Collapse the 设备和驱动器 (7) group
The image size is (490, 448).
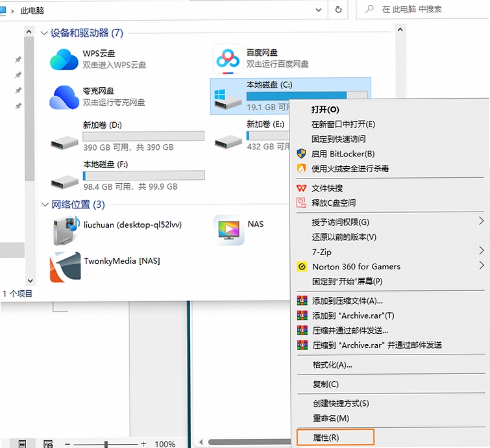[x=44, y=33]
